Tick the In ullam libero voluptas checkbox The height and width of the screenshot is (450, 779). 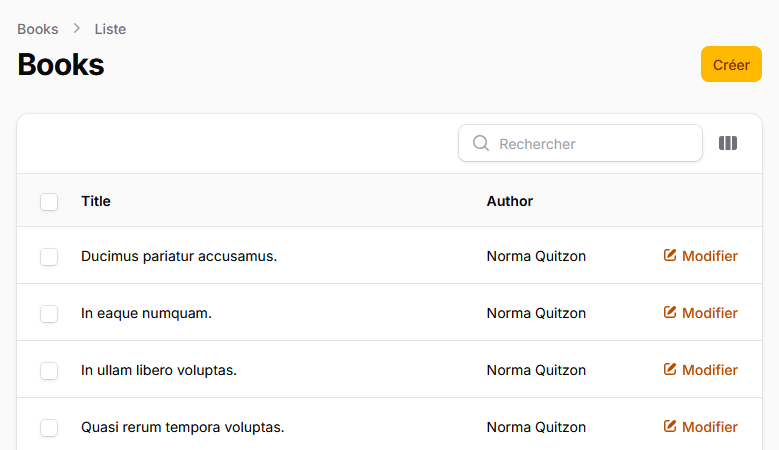tap(49, 371)
